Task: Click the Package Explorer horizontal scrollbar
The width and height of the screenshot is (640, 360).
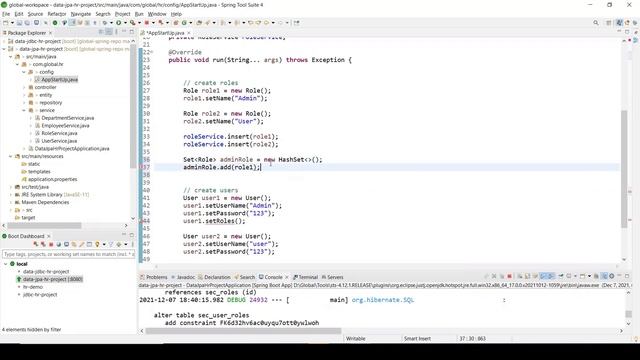Action: coord(44,225)
